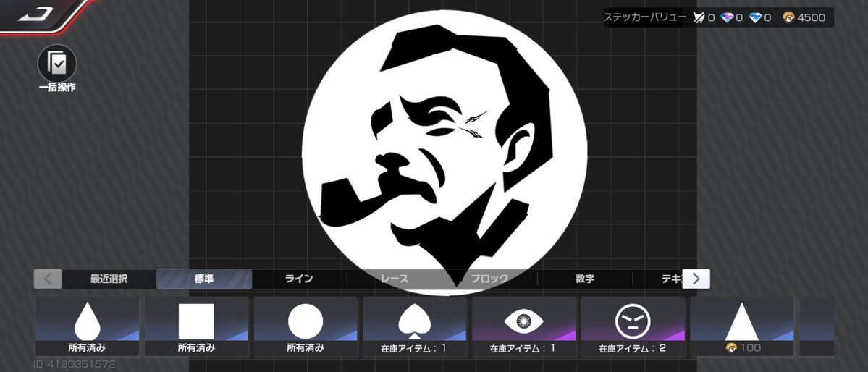
Task: Choose the angry face sticker
Action: tap(633, 326)
